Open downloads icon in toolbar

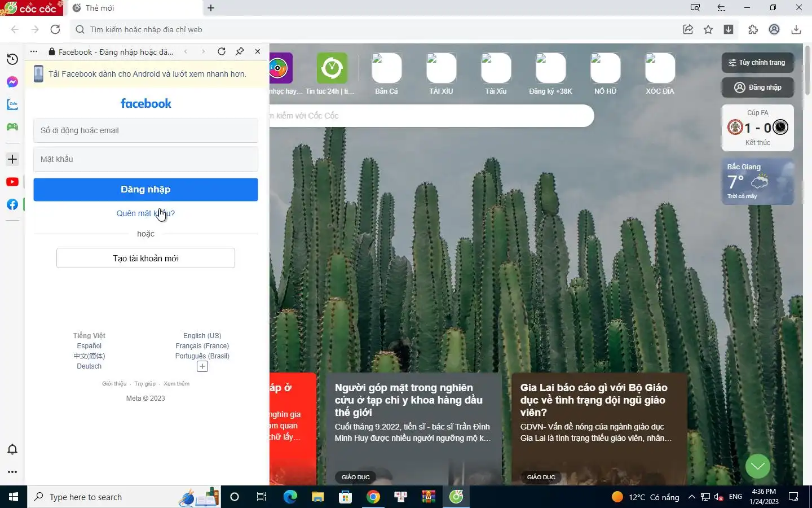796,29
